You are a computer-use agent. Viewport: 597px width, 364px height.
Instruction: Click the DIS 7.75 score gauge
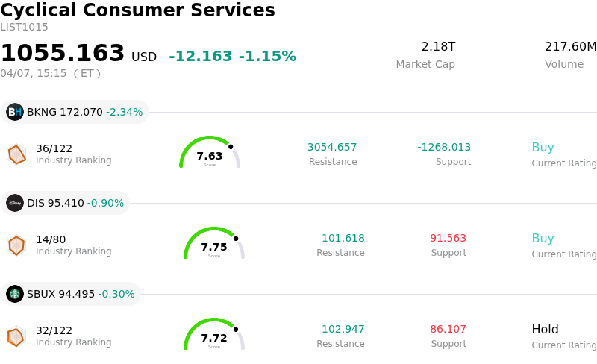point(214,245)
